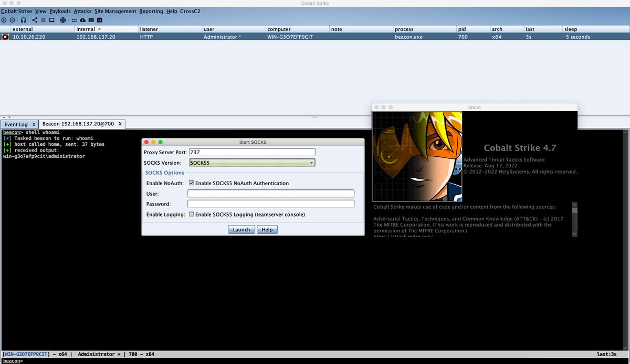Click the credentials dotted-line toolbar icon

[x=74, y=20]
